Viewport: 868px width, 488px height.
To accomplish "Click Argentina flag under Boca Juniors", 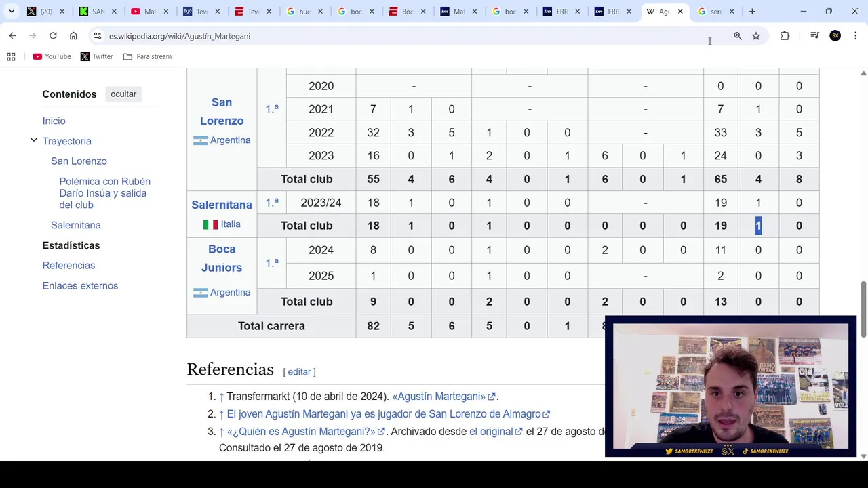I will [x=200, y=293].
